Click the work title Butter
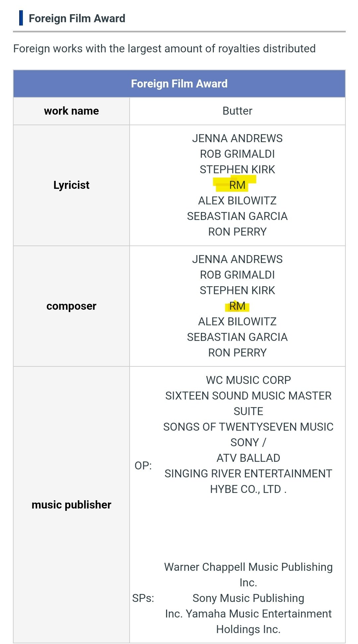 237,111
